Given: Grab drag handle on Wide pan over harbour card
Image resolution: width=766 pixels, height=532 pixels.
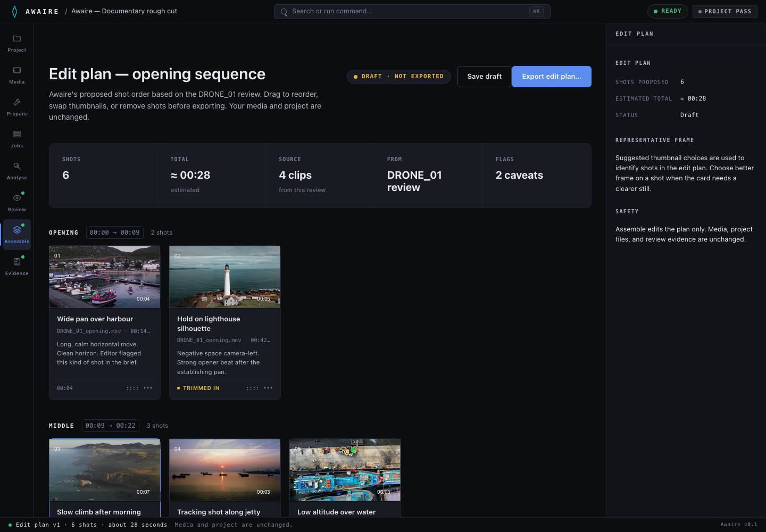Looking at the screenshot, I should [132, 388].
